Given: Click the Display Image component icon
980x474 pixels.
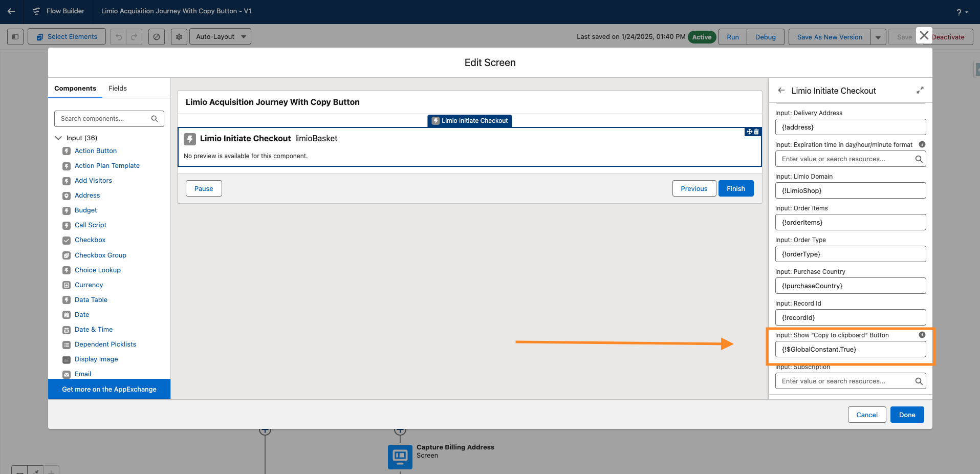Looking at the screenshot, I should click(x=67, y=360).
